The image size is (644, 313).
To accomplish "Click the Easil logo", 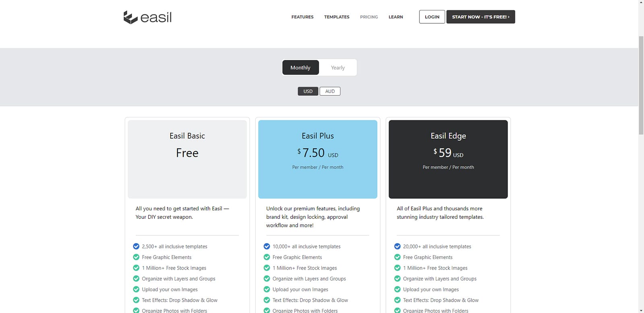I will coord(148,17).
